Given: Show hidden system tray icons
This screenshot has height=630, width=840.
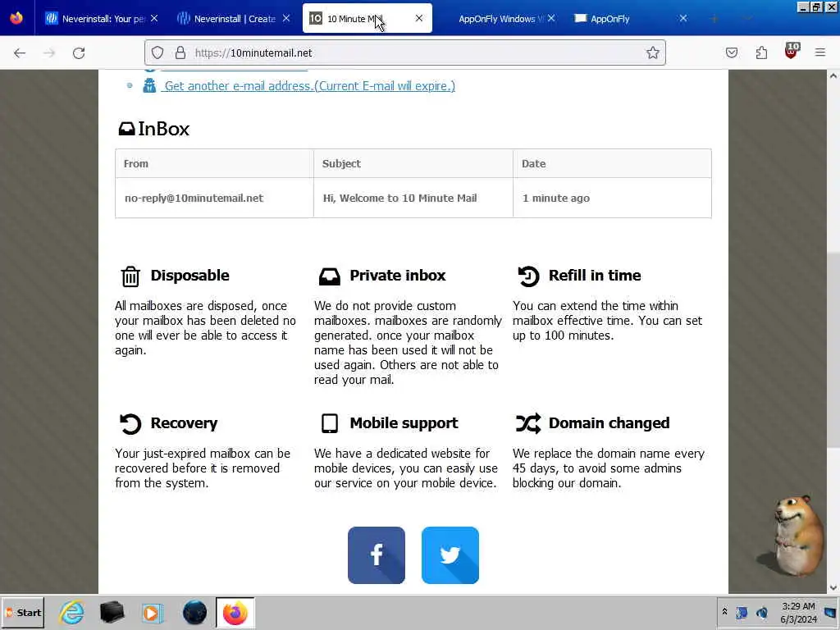Looking at the screenshot, I should point(724,612).
